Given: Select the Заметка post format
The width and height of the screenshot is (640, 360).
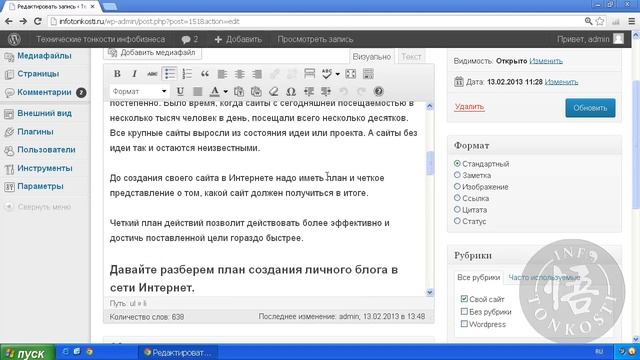Looking at the screenshot, I should pos(457,175).
